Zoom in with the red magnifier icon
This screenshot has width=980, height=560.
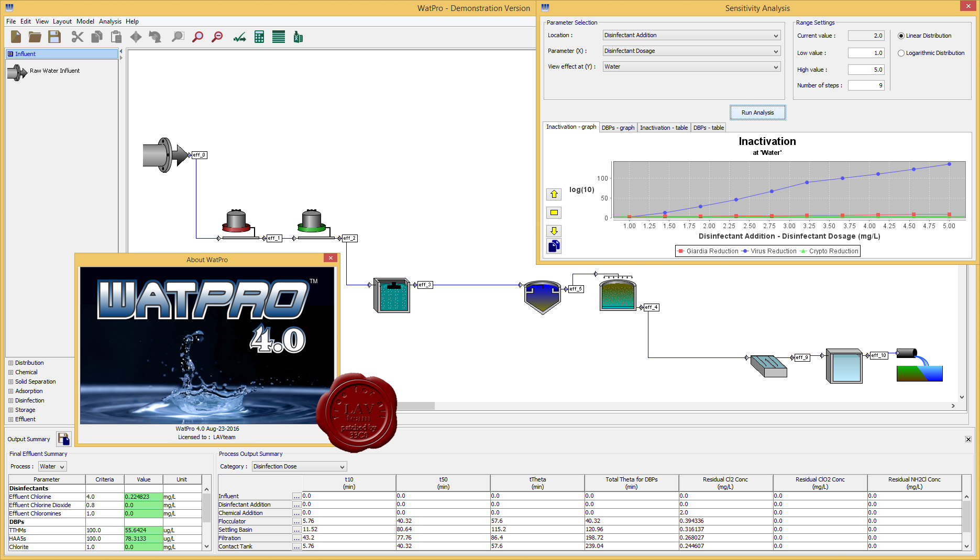tap(197, 37)
